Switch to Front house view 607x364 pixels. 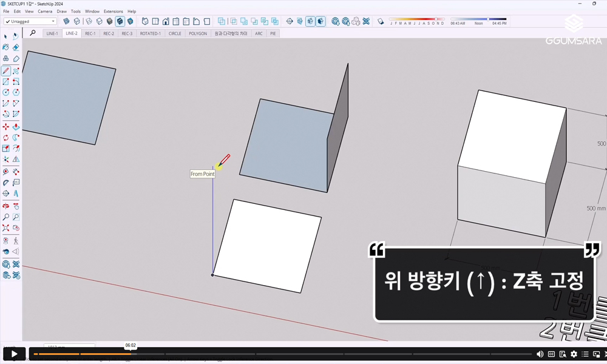pos(166,21)
